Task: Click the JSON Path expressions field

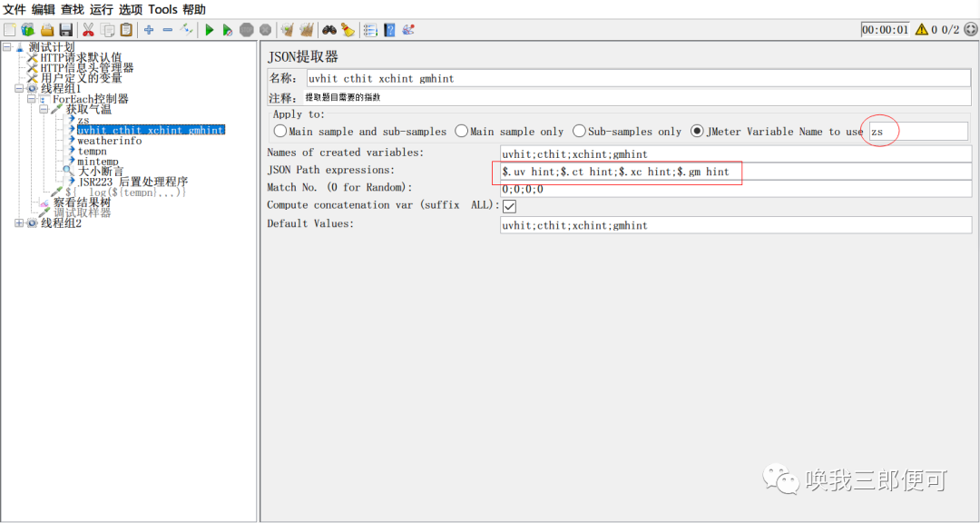Action: point(736,172)
